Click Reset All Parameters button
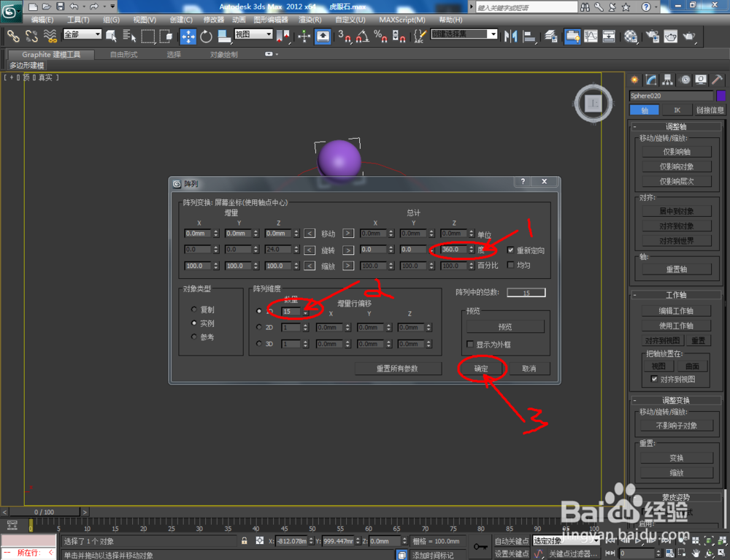 (398, 369)
